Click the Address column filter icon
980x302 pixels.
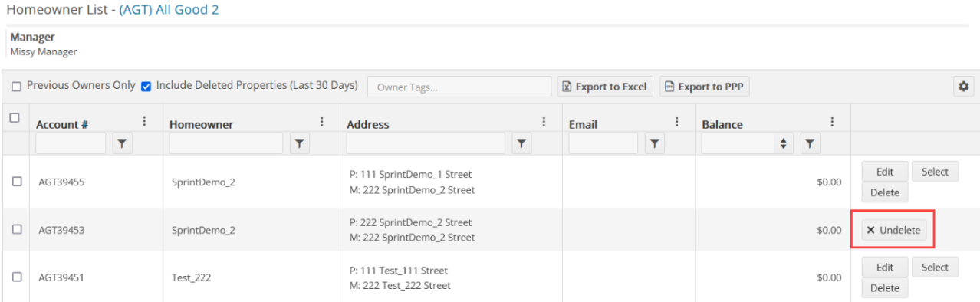[x=521, y=143]
